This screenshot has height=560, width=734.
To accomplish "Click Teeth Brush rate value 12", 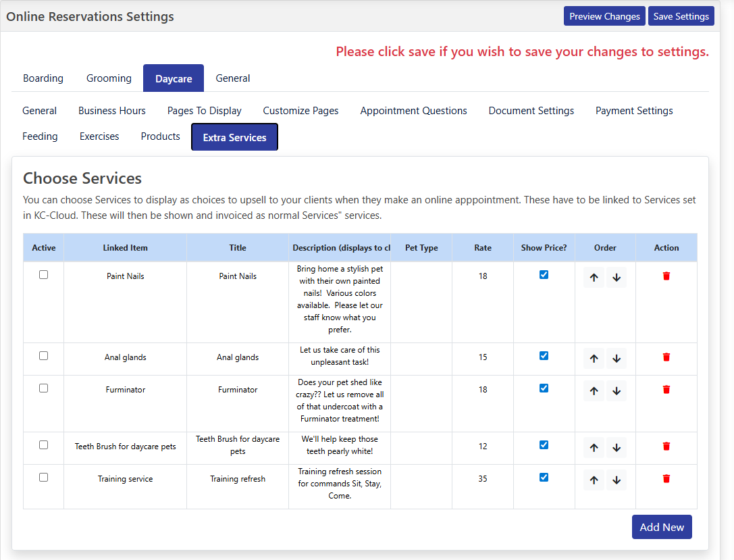I will pos(483,447).
